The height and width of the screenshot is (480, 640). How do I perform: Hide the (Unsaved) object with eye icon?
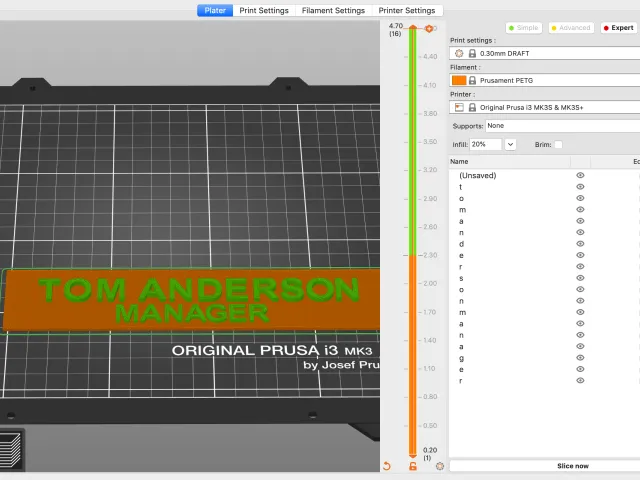tap(580, 175)
